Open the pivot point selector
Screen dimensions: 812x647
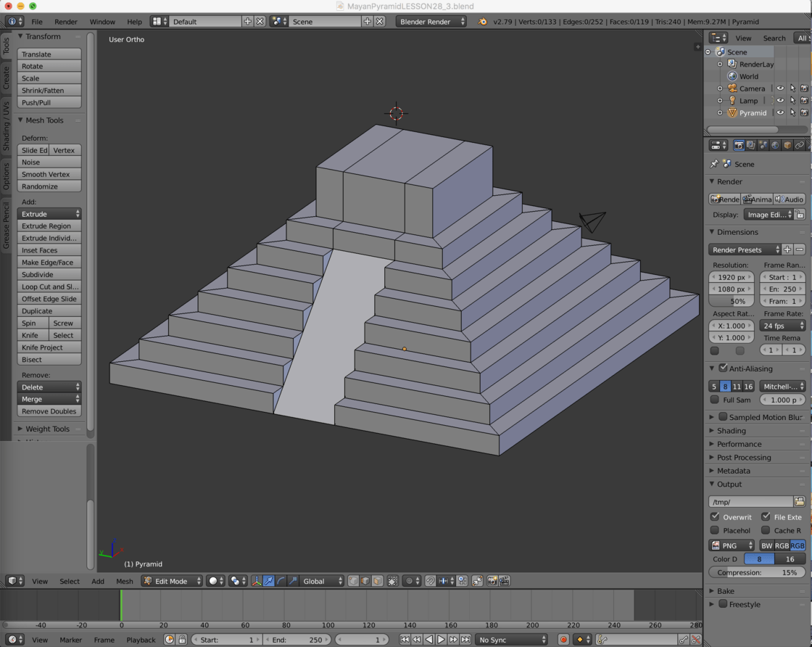pyautogui.click(x=238, y=581)
